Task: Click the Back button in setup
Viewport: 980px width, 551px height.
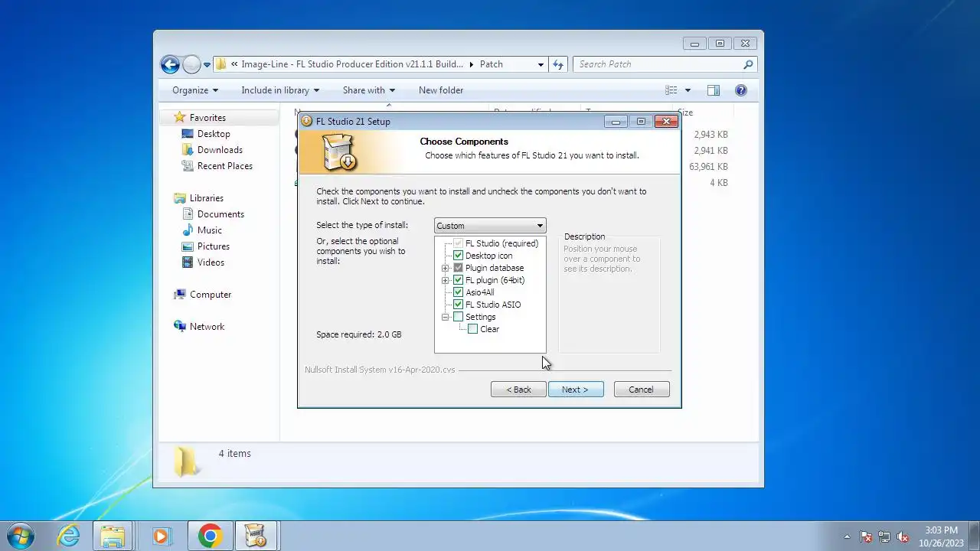Action: click(518, 390)
